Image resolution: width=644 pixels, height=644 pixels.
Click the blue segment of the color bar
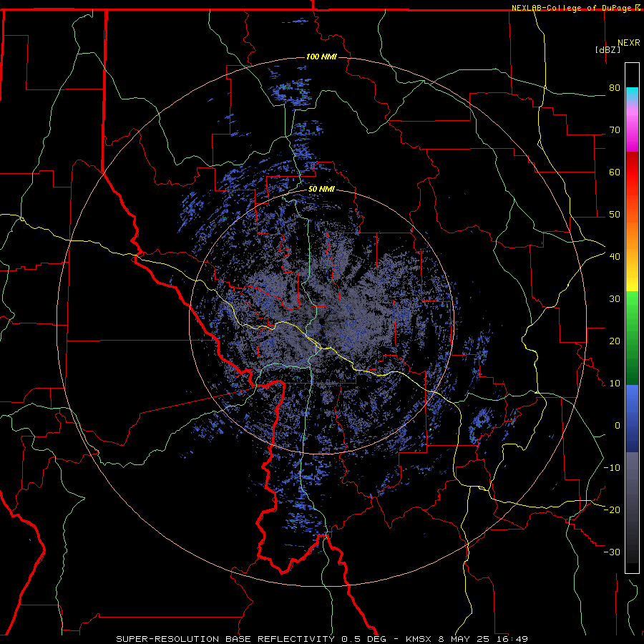point(632,418)
